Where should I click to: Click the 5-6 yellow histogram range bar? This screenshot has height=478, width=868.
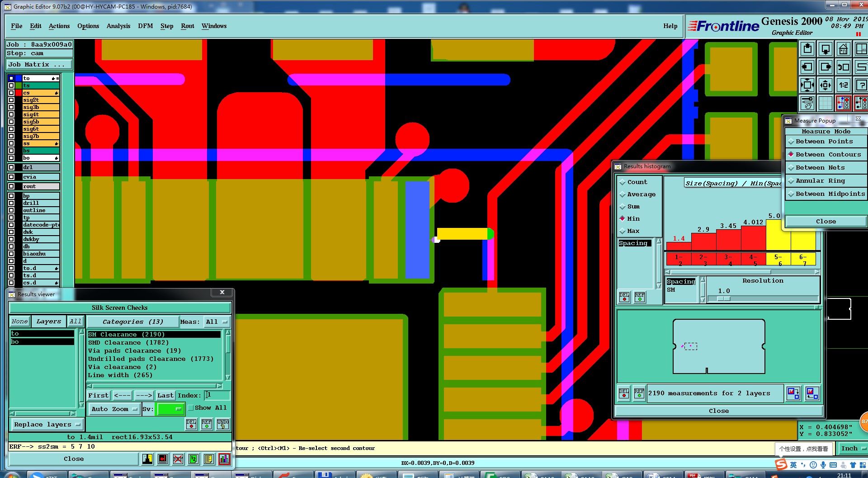(778, 260)
